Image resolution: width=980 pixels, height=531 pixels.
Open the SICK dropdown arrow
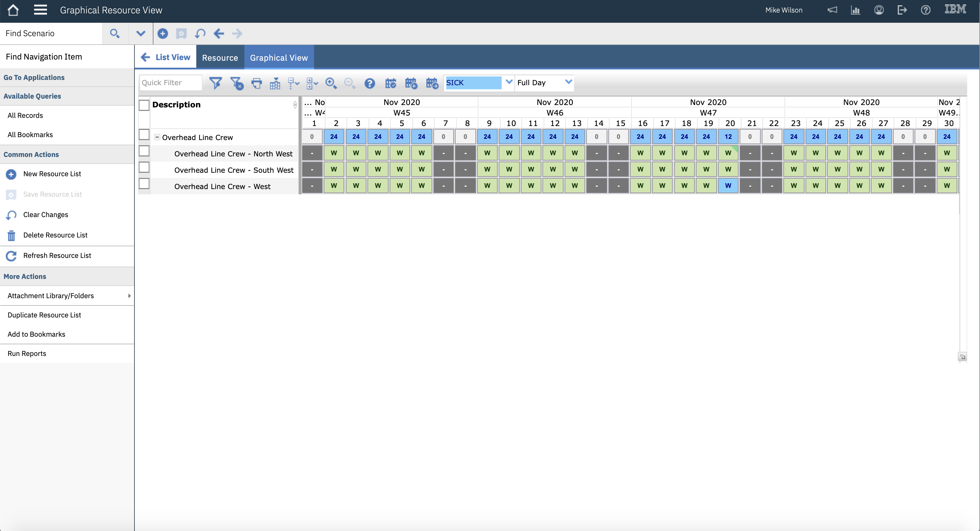click(x=509, y=82)
